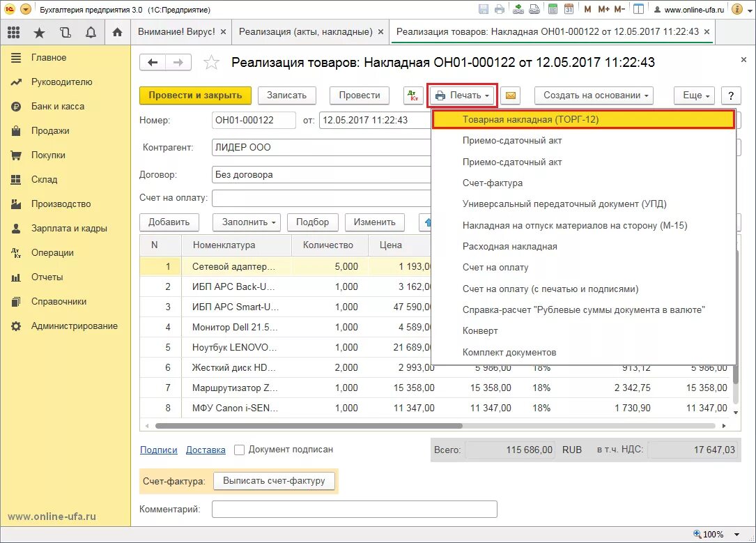Select Товарная накладная (ТОРГ-12) print form

point(583,120)
